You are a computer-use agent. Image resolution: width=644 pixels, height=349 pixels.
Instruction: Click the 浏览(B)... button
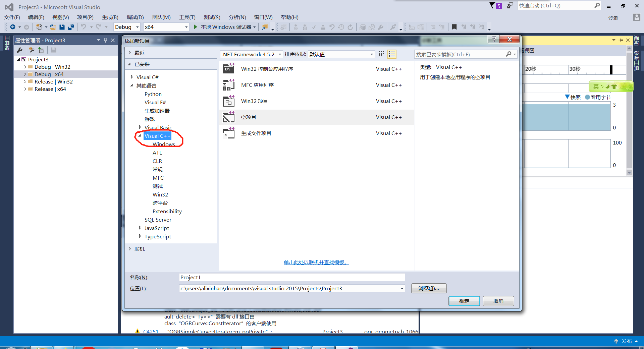point(429,289)
